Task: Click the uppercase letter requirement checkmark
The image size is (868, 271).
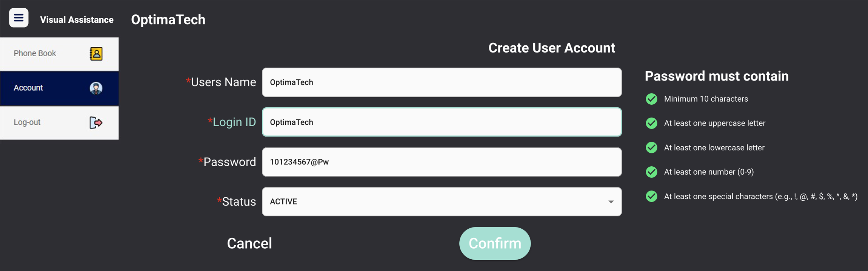Action: click(651, 123)
